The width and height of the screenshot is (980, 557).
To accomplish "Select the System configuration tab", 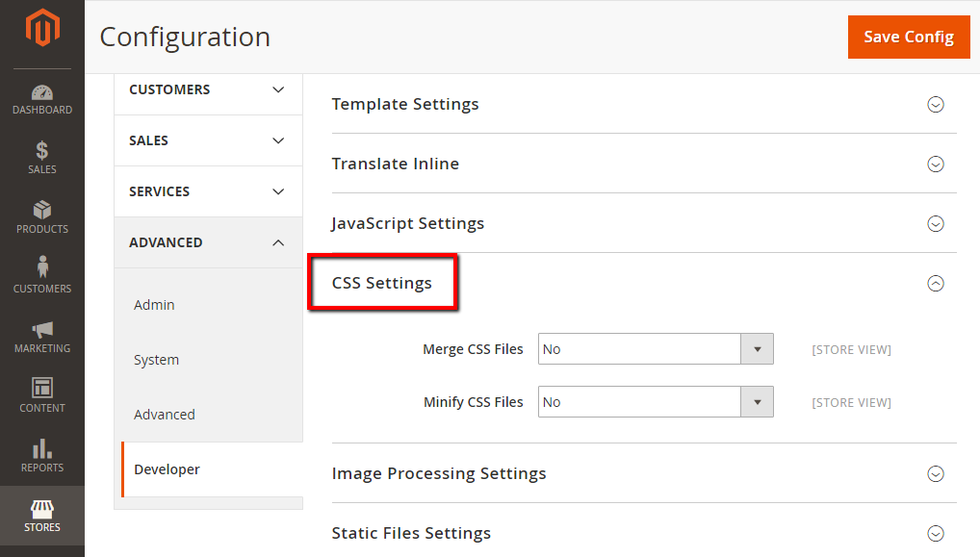I will pos(157,360).
